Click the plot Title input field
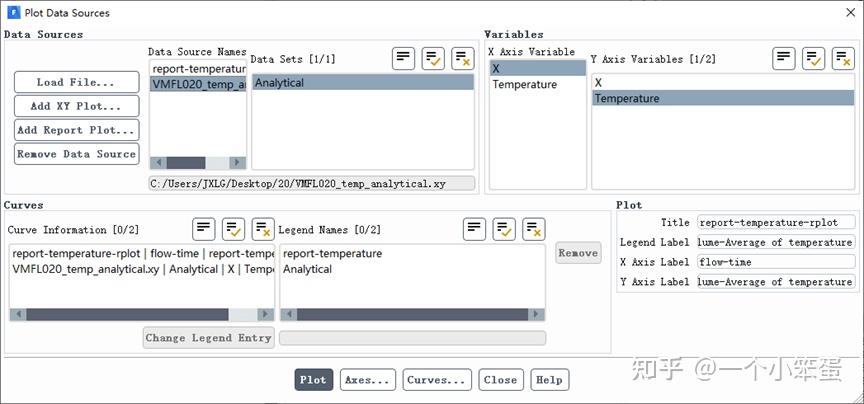864x404 pixels. click(x=776, y=222)
